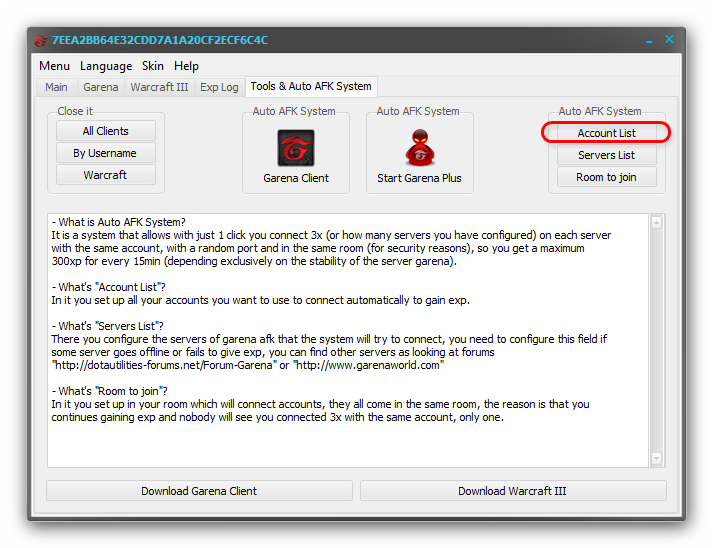
Task: Click the www.garenaworld.com URL text
Action: [368, 365]
